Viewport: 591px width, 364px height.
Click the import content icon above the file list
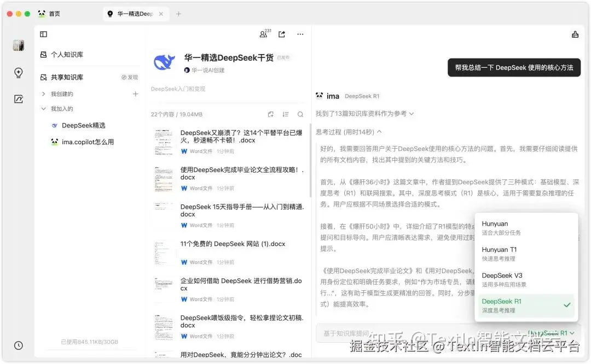point(271,114)
